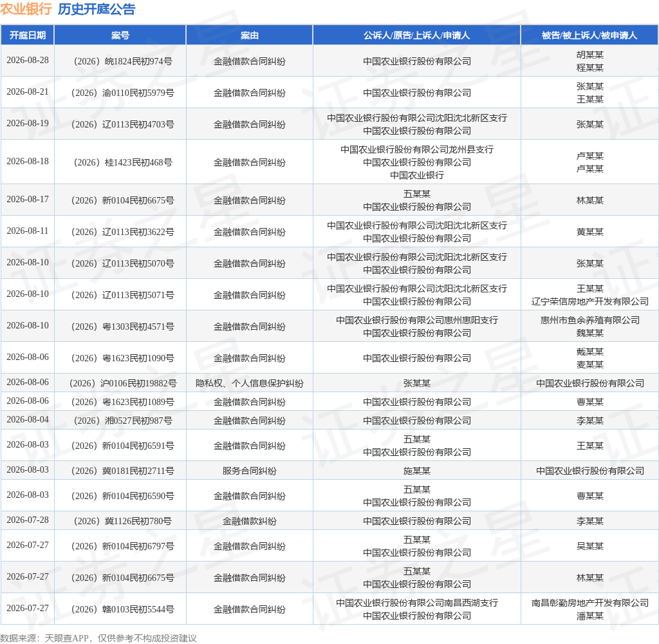Click the 历史开庭公告 heading
Screen dimensions: 659x644
97,9
